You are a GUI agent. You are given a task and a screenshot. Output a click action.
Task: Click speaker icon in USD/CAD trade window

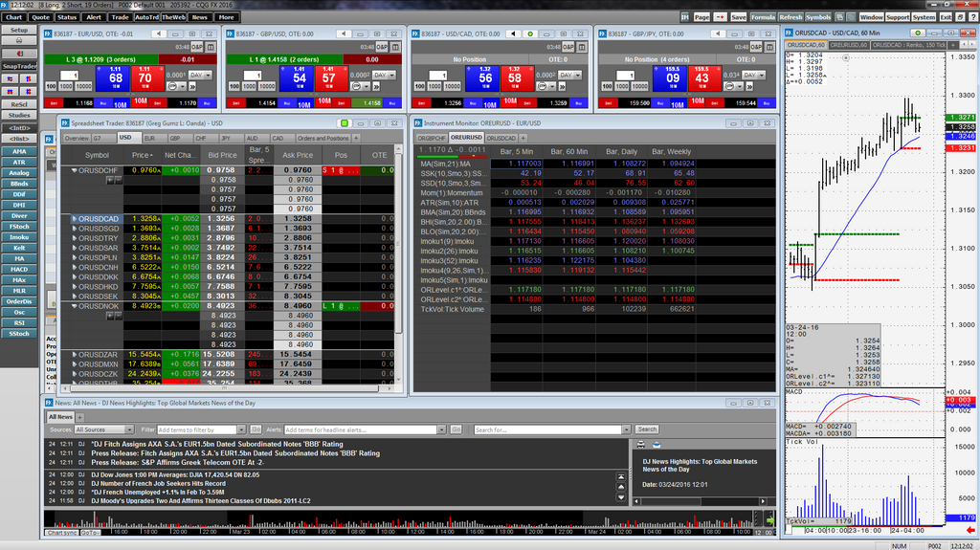[x=513, y=33]
